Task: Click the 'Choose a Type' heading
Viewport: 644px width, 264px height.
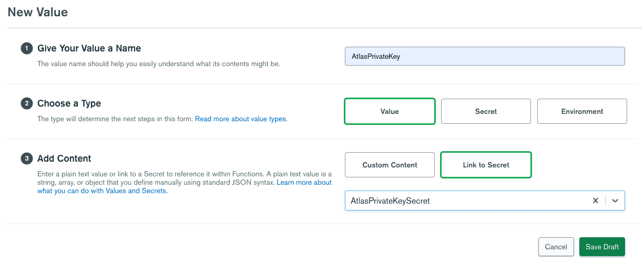Action: [69, 103]
